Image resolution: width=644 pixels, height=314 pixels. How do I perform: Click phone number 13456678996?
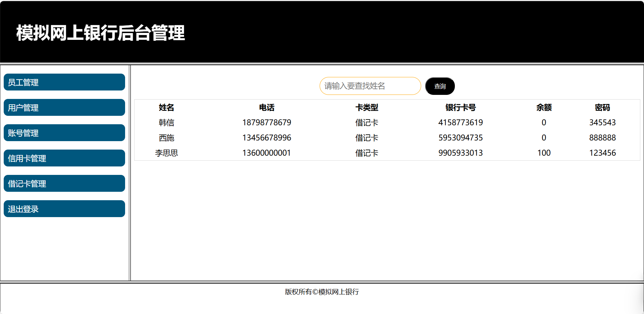click(266, 138)
